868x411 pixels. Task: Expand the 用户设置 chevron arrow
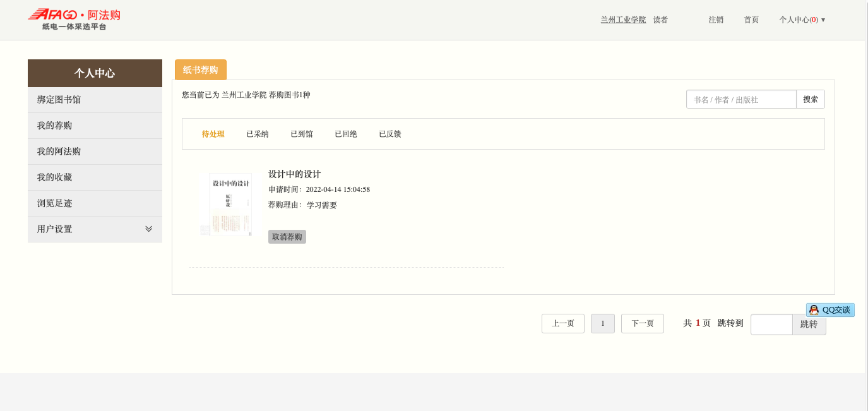pyautogui.click(x=149, y=229)
